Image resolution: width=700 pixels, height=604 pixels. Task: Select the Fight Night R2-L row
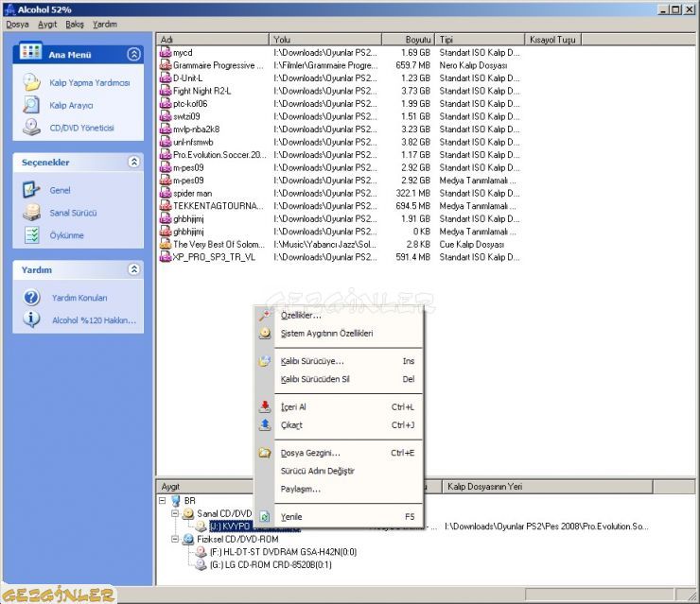(340, 91)
